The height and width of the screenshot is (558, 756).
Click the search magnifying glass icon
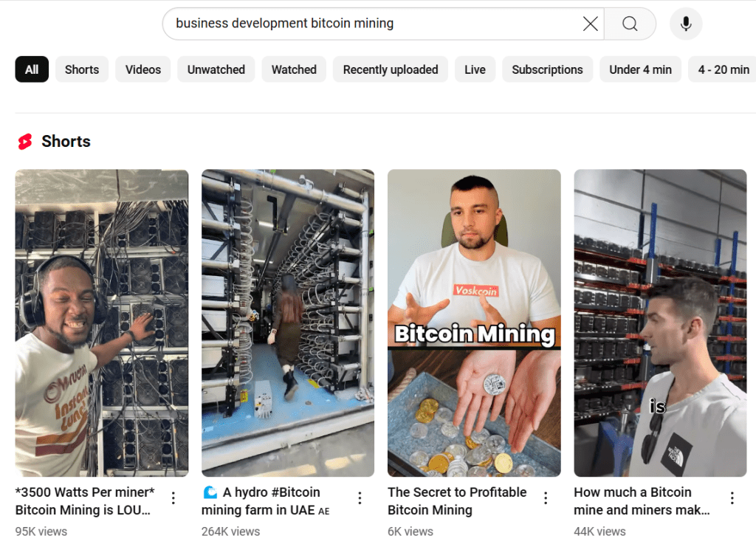629,24
